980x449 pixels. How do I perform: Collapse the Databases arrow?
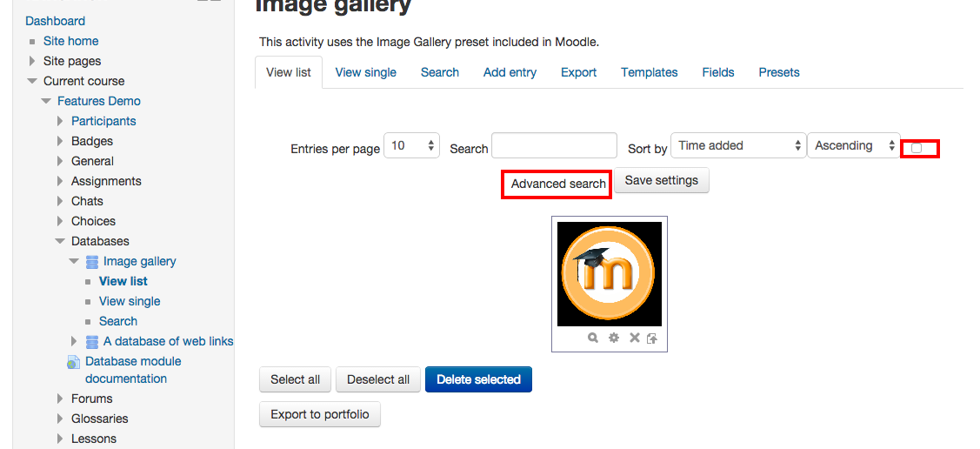[x=60, y=241]
